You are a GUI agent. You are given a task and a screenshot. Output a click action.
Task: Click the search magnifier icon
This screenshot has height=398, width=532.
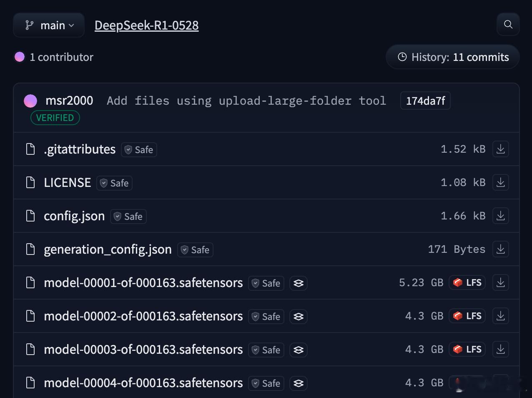[508, 24]
